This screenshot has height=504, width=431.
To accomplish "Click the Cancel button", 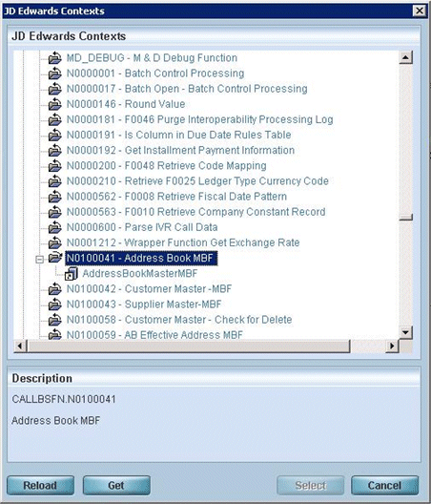I will click(384, 485).
